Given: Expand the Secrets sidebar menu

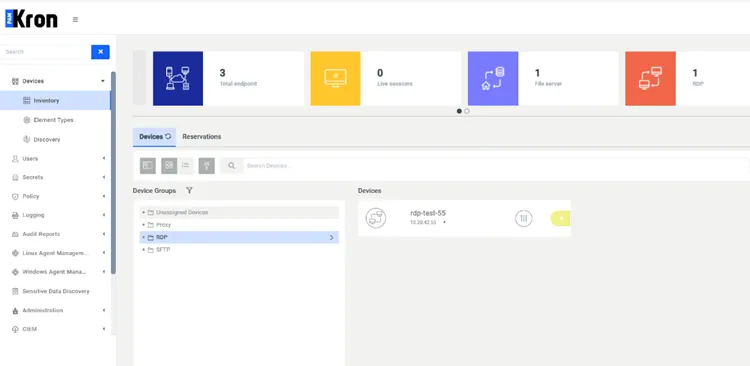Looking at the screenshot, I should click(x=55, y=177).
